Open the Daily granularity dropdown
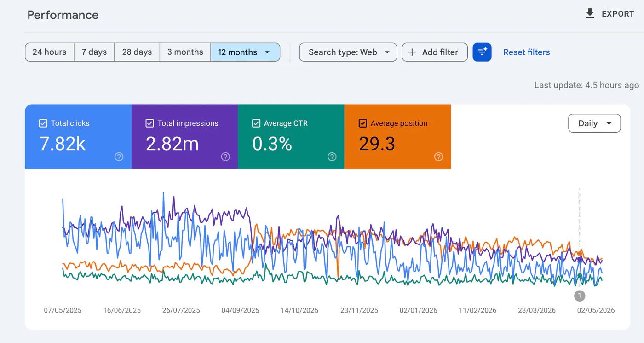Image resolution: width=644 pixels, height=343 pixels. point(594,123)
